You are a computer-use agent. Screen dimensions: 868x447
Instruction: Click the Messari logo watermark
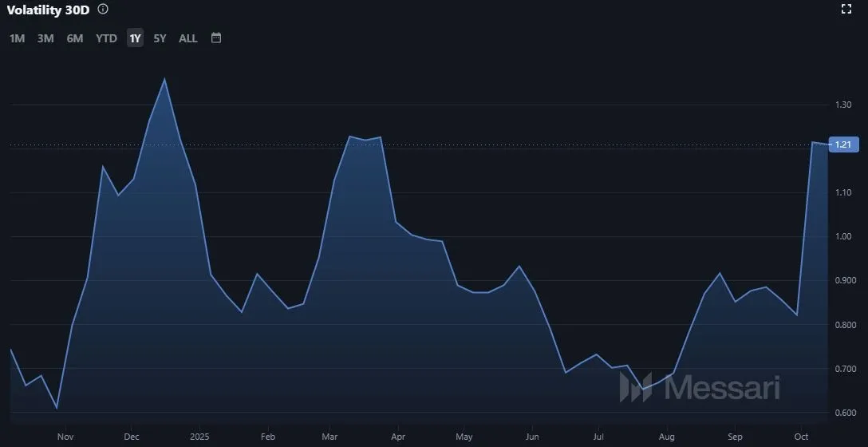point(700,388)
